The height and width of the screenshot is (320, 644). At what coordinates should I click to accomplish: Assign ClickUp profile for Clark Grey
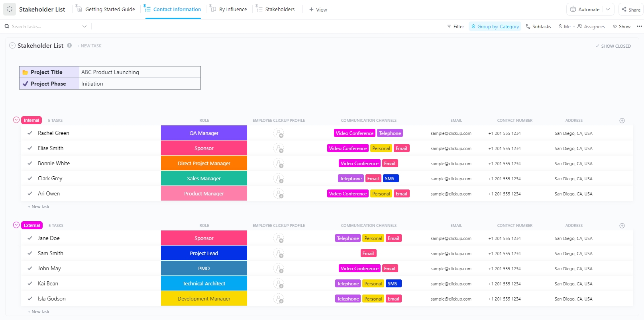pyautogui.click(x=279, y=179)
